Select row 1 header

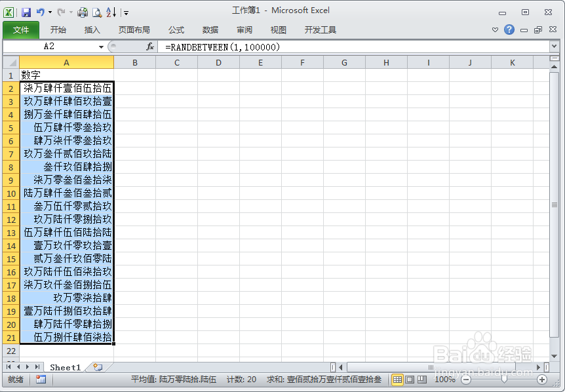11,75
